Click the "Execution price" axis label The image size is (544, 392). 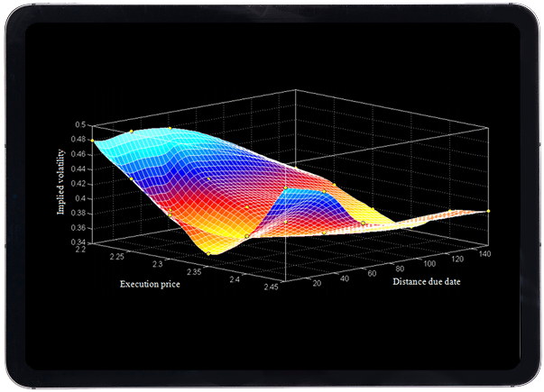(150, 285)
